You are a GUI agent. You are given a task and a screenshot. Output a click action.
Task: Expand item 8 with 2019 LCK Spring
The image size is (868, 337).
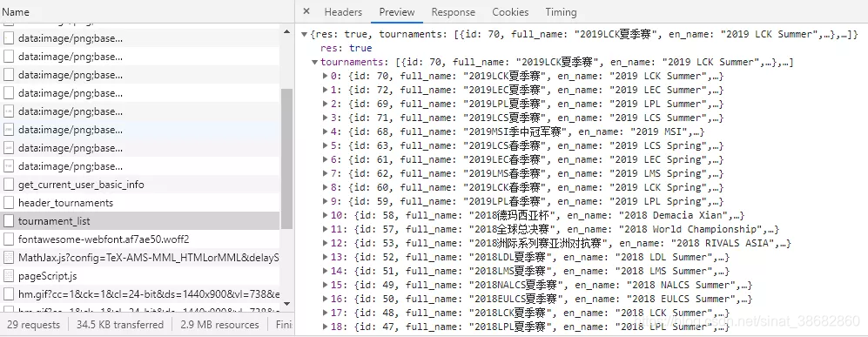(x=325, y=187)
